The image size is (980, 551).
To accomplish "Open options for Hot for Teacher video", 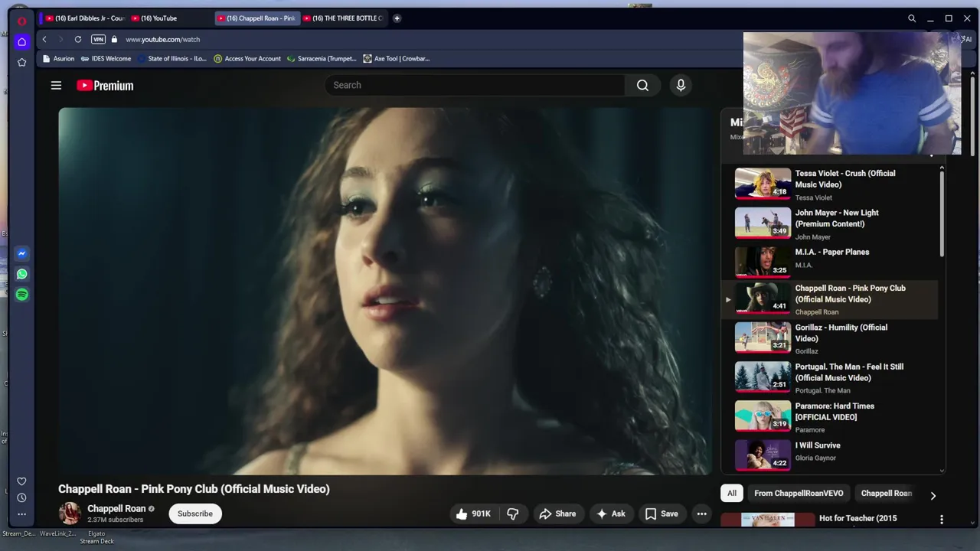I will 941,520.
